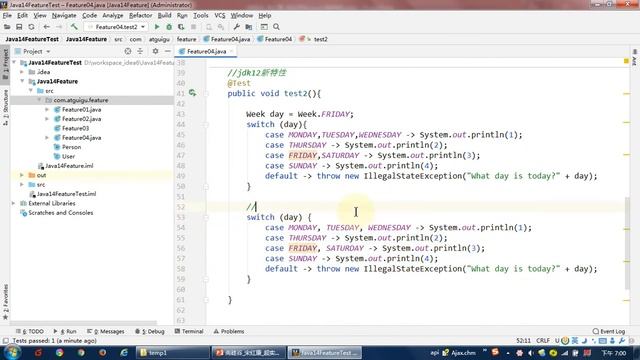This screenshot has width=640, height=360.
Task: Open the Event Log
Action: click(609, 331)
